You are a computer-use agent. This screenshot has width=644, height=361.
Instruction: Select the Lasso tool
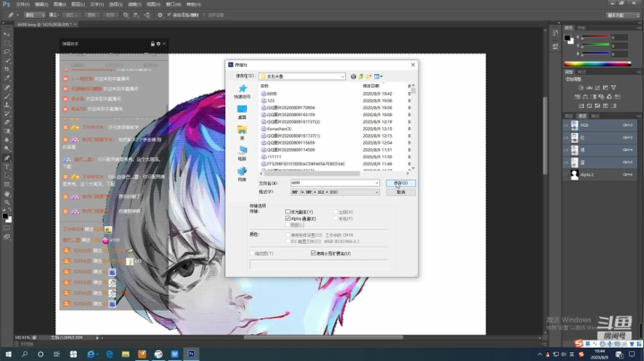[6, 52]
